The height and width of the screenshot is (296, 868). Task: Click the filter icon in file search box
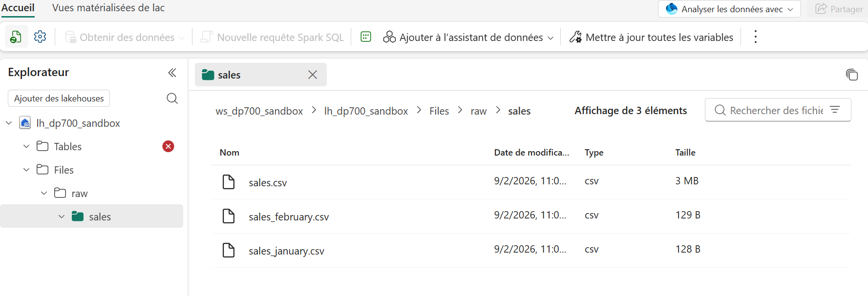(x=835, y=110)
